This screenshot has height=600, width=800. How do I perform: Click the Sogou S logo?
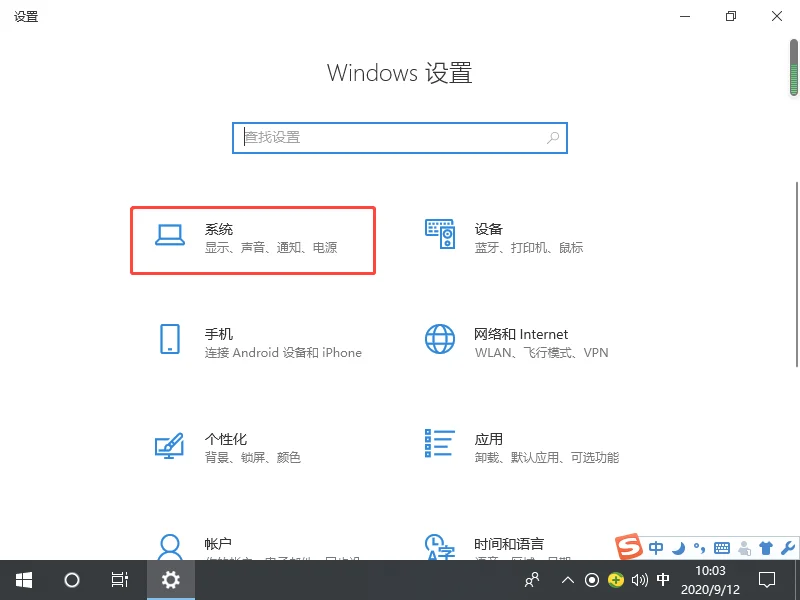628,546
